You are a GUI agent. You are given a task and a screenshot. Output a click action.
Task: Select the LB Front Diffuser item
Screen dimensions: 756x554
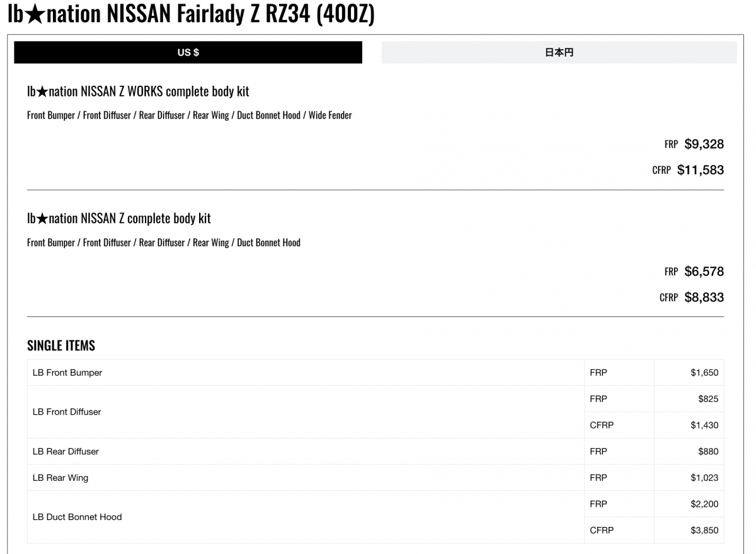click(67, 412)
